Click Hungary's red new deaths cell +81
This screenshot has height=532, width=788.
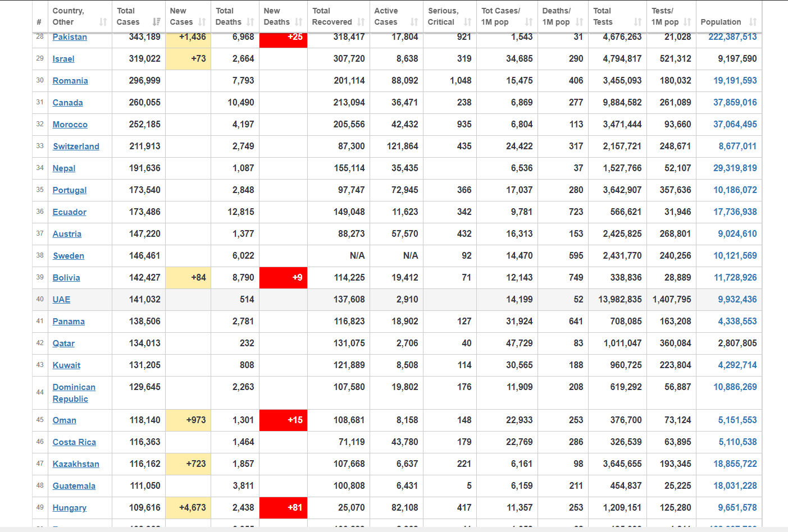pos(283,508)
